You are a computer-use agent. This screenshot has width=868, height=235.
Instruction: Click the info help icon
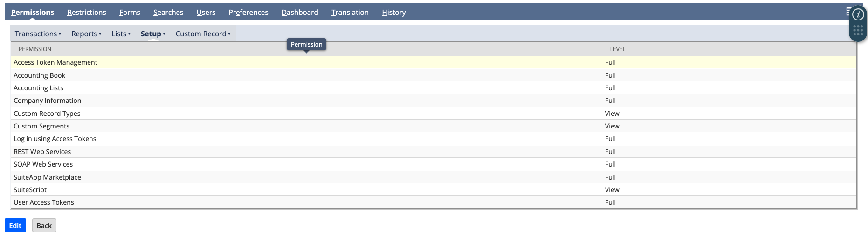858,15
